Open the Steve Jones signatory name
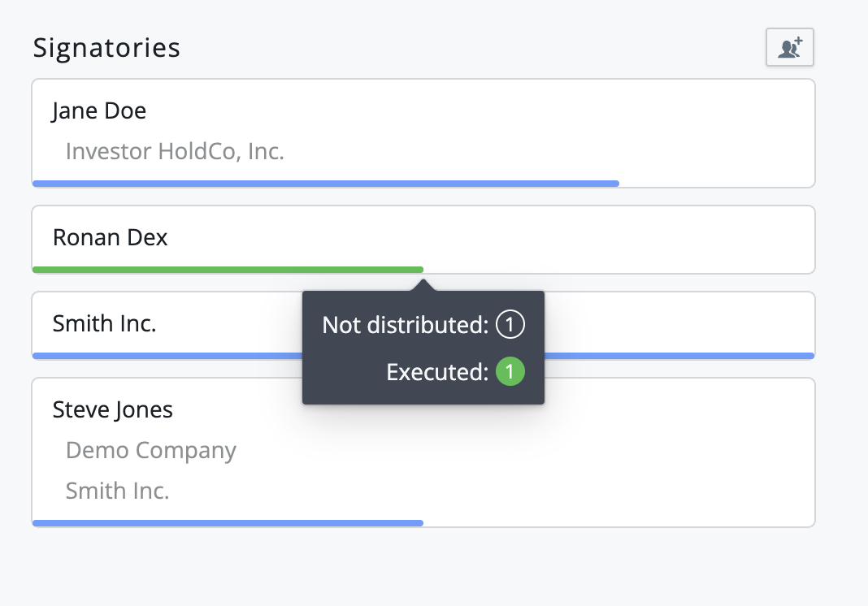This screenshot has height=606, width=868. coord(112,409)
